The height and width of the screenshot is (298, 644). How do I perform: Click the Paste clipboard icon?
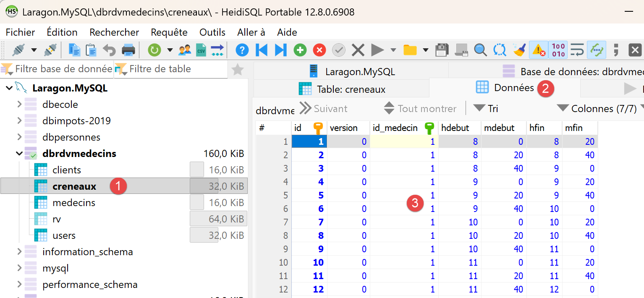point(91,50)
